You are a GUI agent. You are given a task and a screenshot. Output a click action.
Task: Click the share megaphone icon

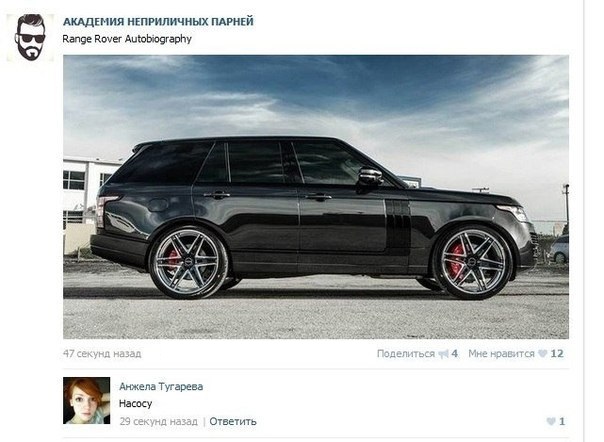click(x=443, y=354)
